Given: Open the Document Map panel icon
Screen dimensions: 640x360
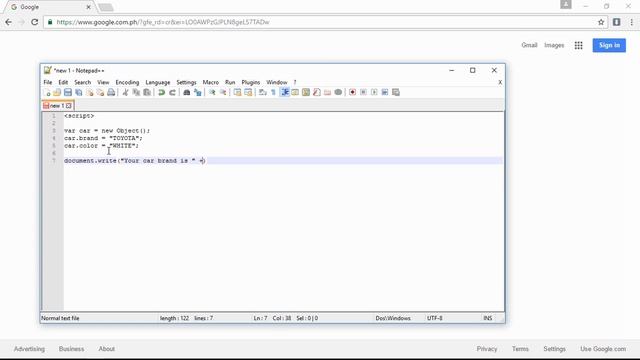Looking at the screenshot, I should tap(306, 93).
